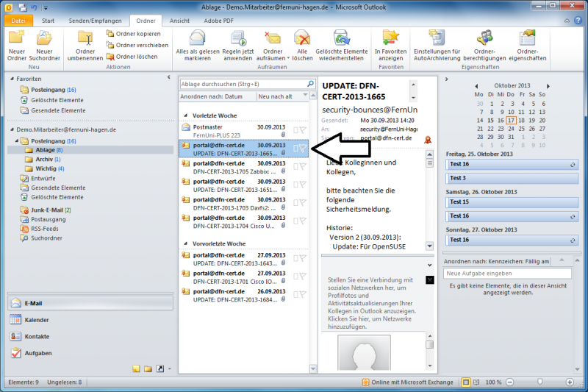Screen dimensions: 588x392
Task: Switch to the Aufgaben module
Action: click(90, 353)
